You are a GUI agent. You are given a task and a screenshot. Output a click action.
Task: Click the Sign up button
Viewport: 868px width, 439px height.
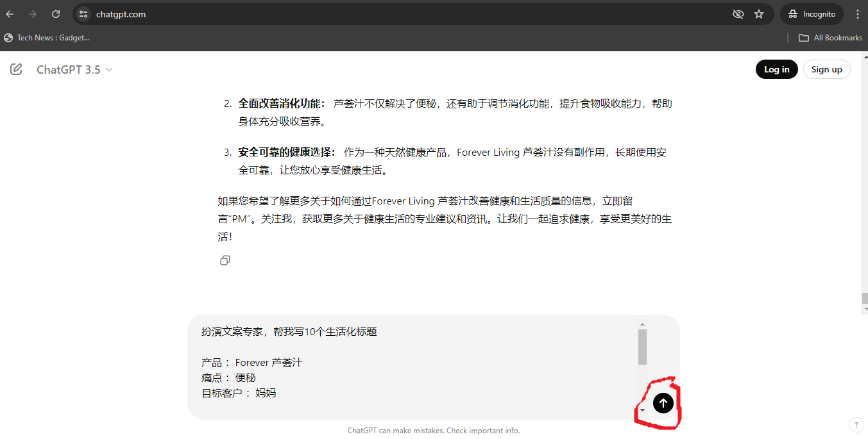coord(826,69)
